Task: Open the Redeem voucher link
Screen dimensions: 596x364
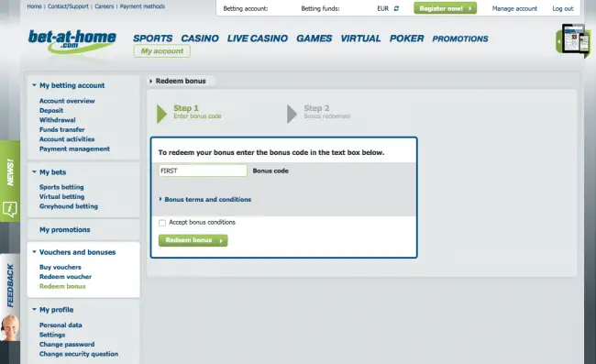Action: coord(65,277)
